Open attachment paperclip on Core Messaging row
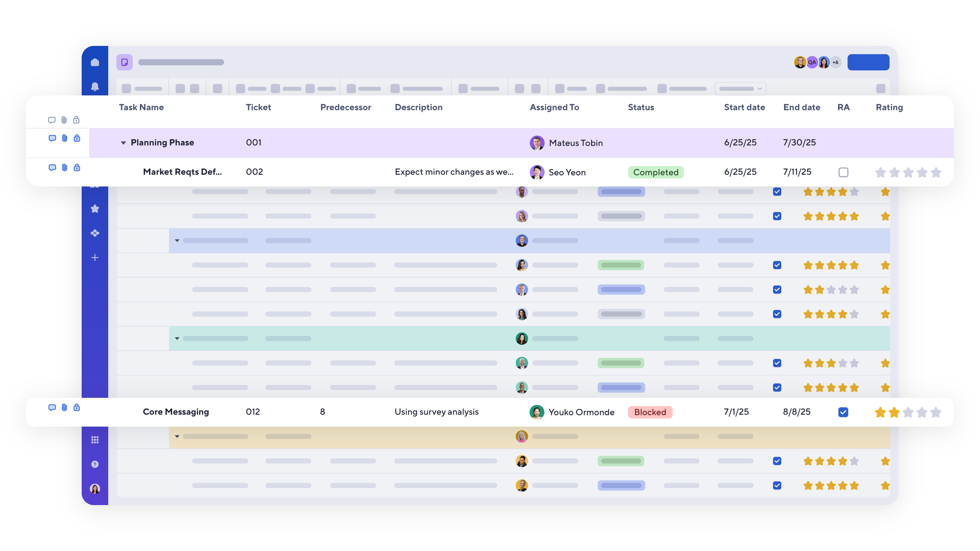The height and width of the screenshot is (551, 980). [x=64, y=408]
